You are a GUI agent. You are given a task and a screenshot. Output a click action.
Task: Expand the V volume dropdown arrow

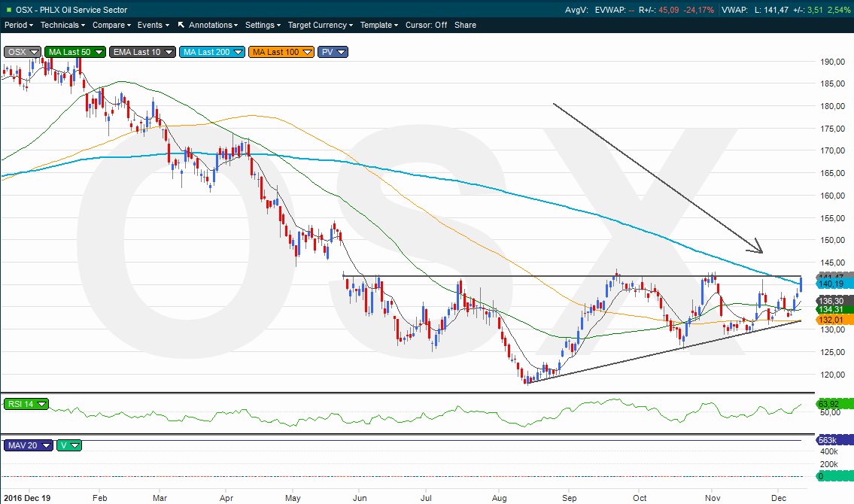74,445
